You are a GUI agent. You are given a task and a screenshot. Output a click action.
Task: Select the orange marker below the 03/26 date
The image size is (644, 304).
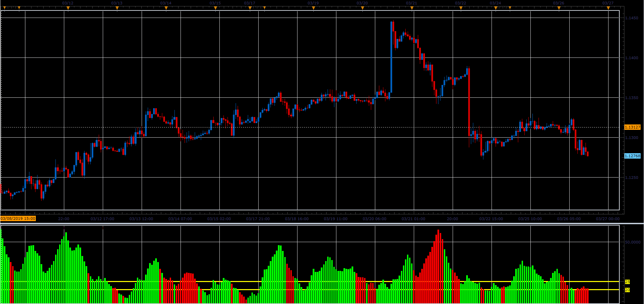[559, 8]
